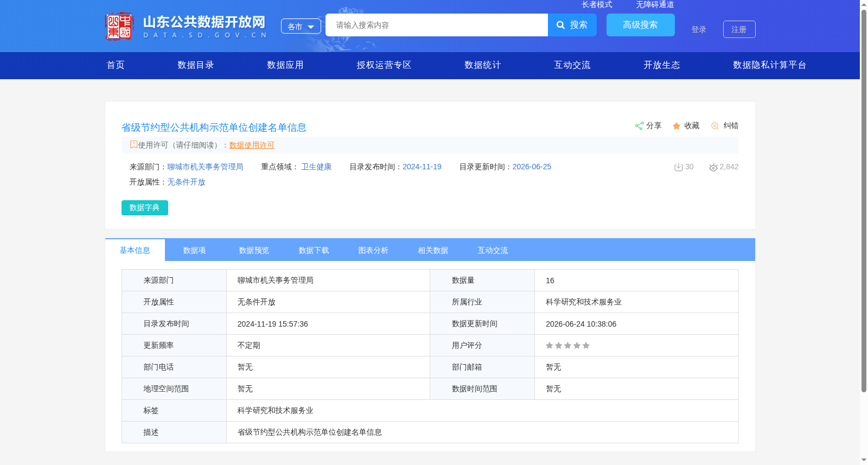The image size is (868, 465).
Task: Click the 搜索 search button
Action: pos(572,25)
